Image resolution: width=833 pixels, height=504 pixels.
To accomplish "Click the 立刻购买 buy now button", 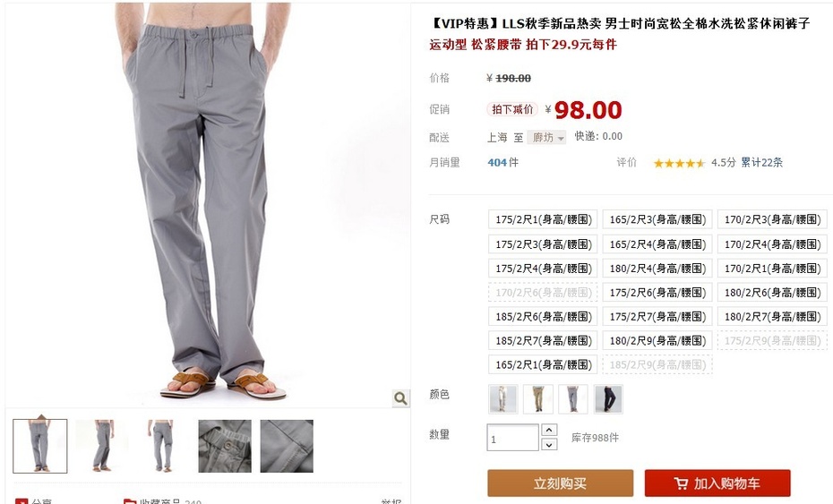I will click(x=561, y=483).
